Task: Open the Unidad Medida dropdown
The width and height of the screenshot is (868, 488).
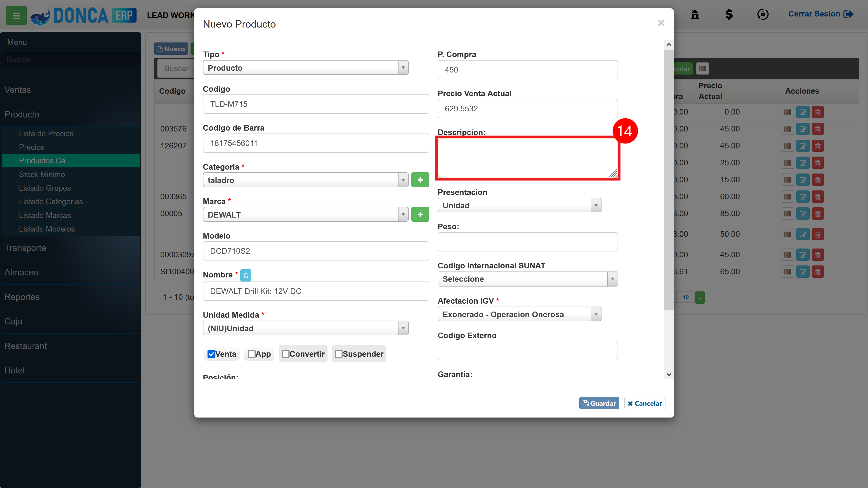Action: (306, 328)
